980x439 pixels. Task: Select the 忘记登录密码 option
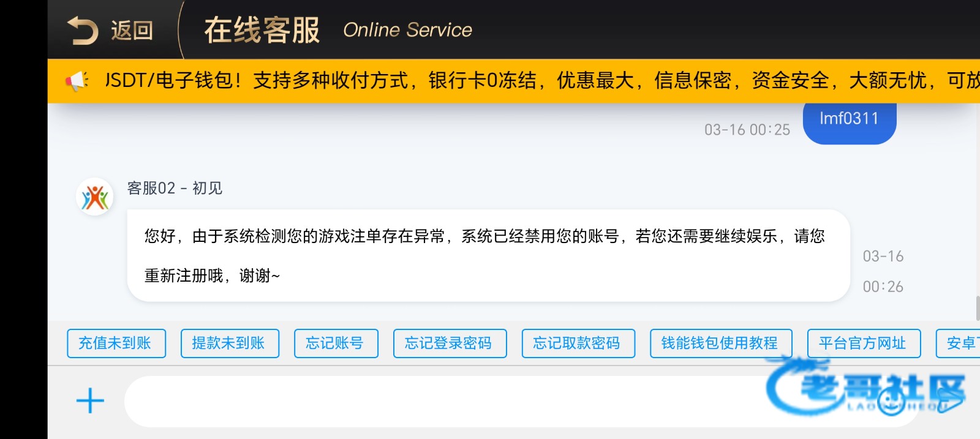click(x=450, y=343)
